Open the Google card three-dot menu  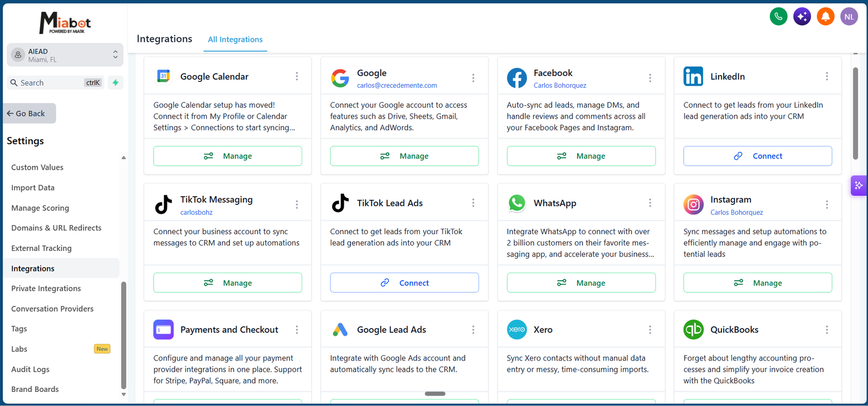click(x=473, y=78)
